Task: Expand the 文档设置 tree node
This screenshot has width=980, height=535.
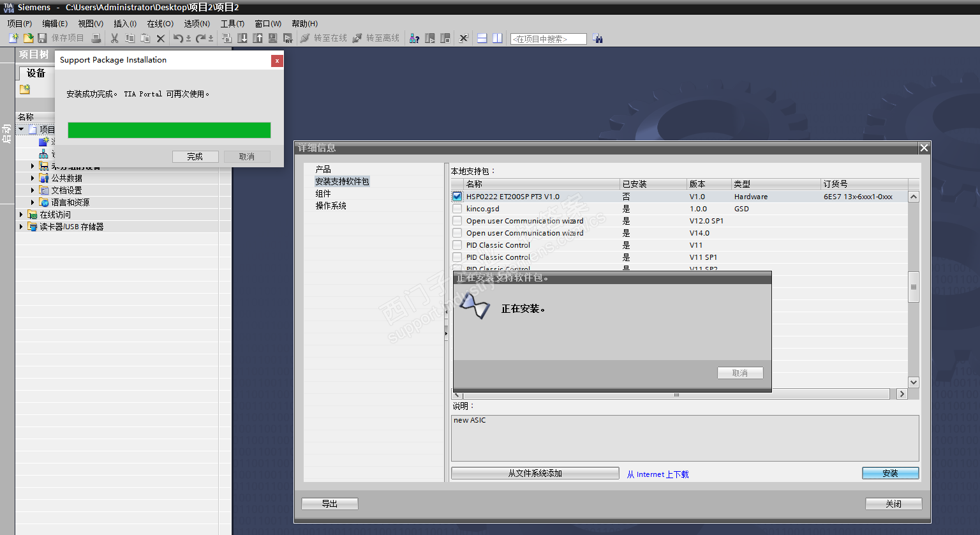Action: (33, 190)
